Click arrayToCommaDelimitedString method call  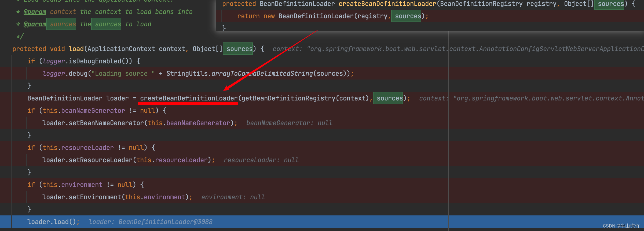click(262, 74)
